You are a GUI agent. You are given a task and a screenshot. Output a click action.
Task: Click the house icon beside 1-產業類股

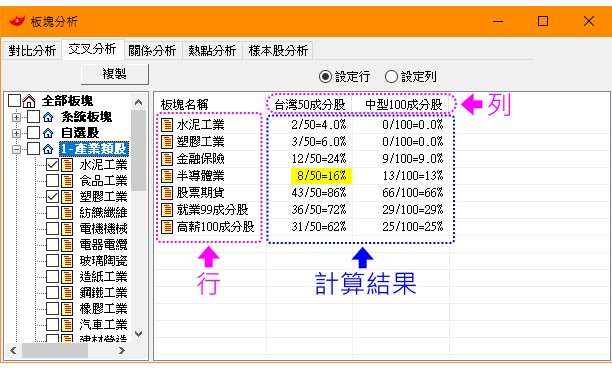48,149
